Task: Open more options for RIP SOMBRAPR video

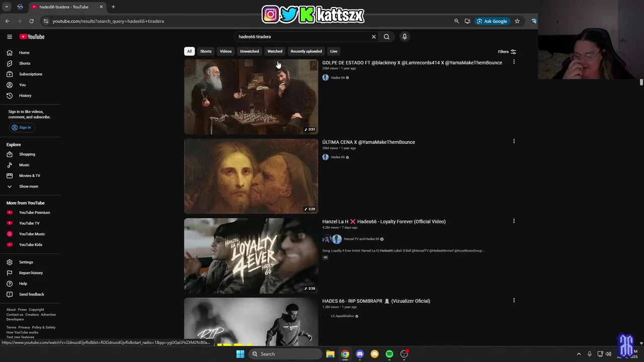Action: pyautogui.click(x=514, y=300)
